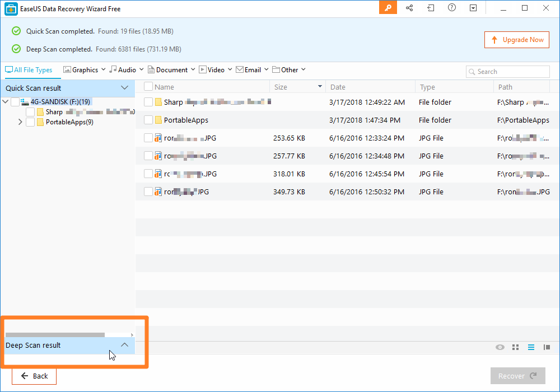Collapse the Quick Scan result panel
The image size is (560, 392).
pos(124,88)
